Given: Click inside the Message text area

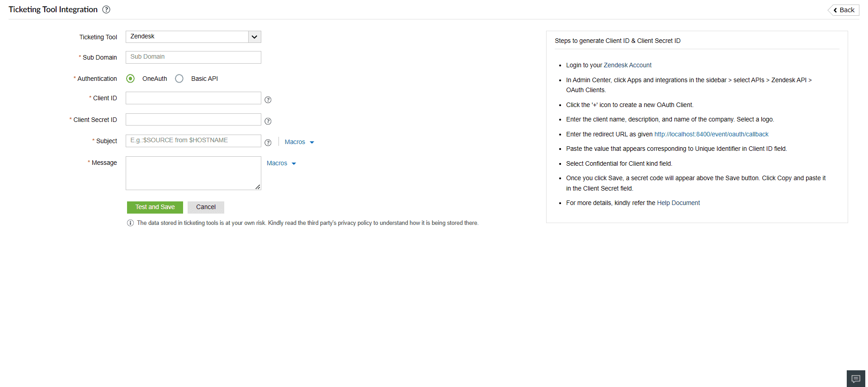Looking at the screenshot, I should tap(193, 173).
